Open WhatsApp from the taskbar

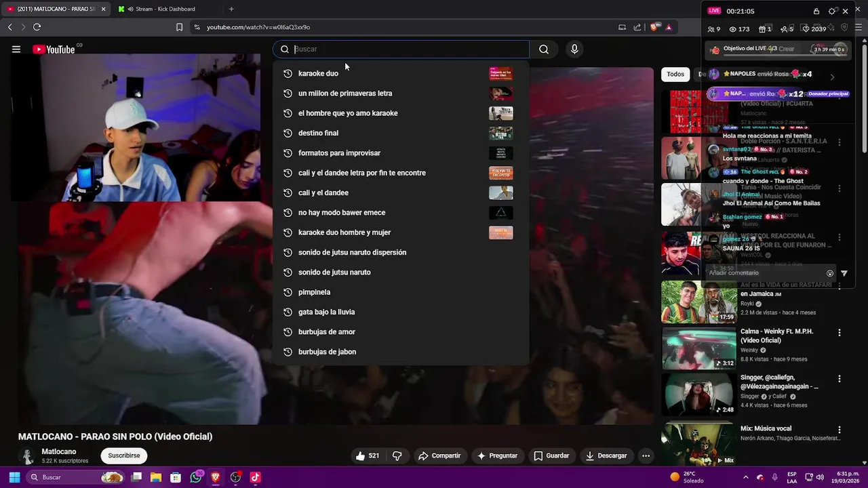(x=196, y=477)
